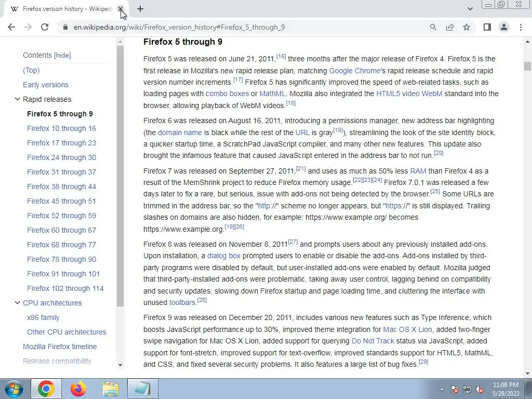Jump to Firefox 24 through 30 section

[x=61, y=158]
